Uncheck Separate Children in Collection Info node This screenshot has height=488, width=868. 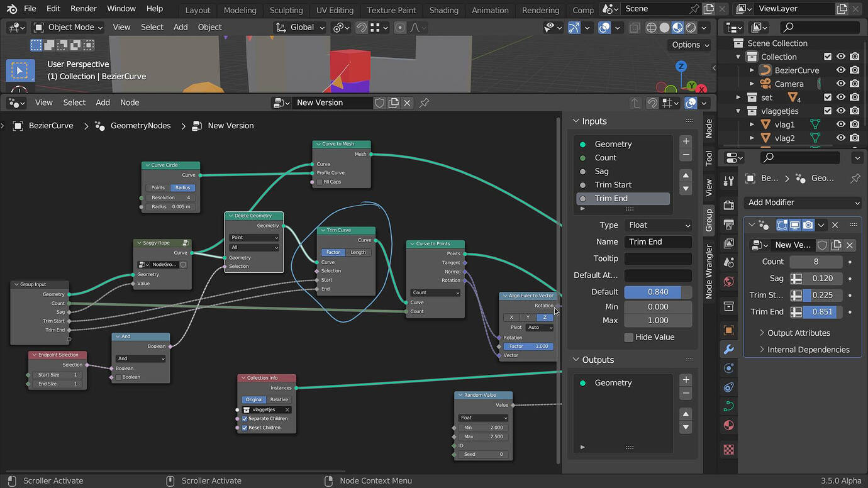pyautogui.click(x=245, y=418)
